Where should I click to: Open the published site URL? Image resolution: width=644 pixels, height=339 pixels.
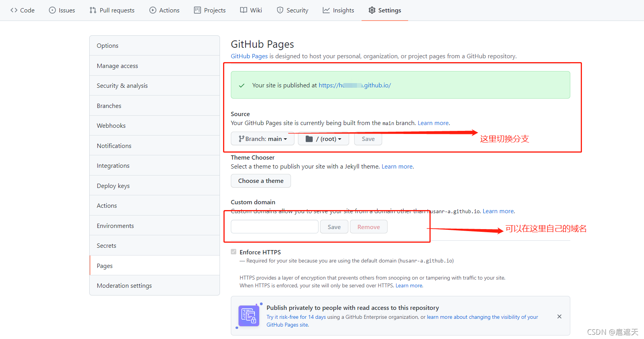click(355, 85)
